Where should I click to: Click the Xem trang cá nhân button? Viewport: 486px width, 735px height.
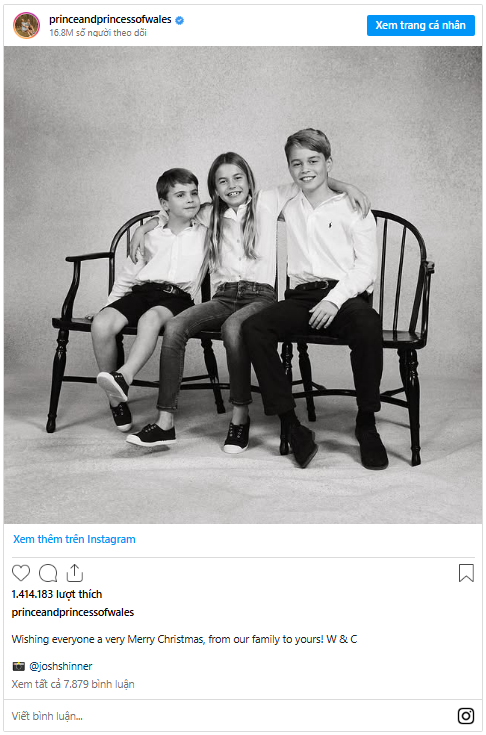[x=420, y=25]
